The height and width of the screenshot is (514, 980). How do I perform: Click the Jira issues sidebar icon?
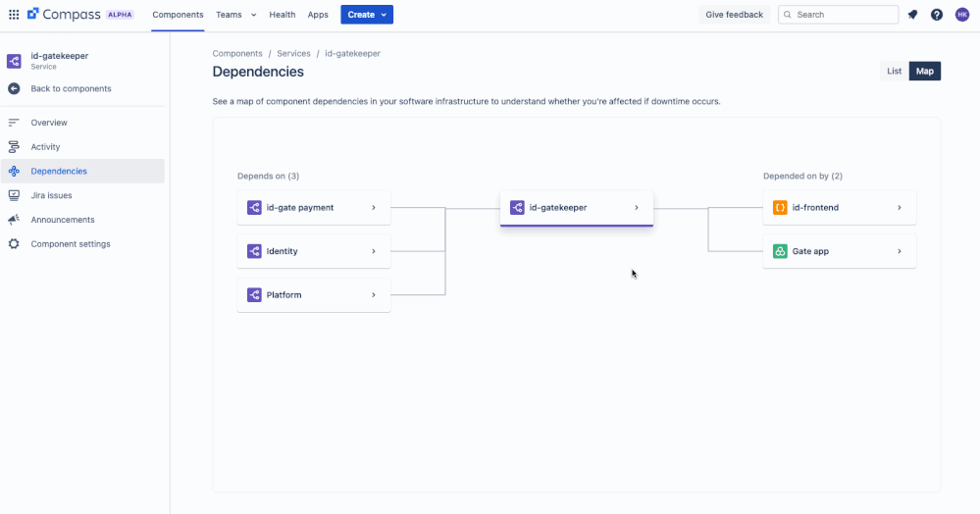tap(14, 196)
